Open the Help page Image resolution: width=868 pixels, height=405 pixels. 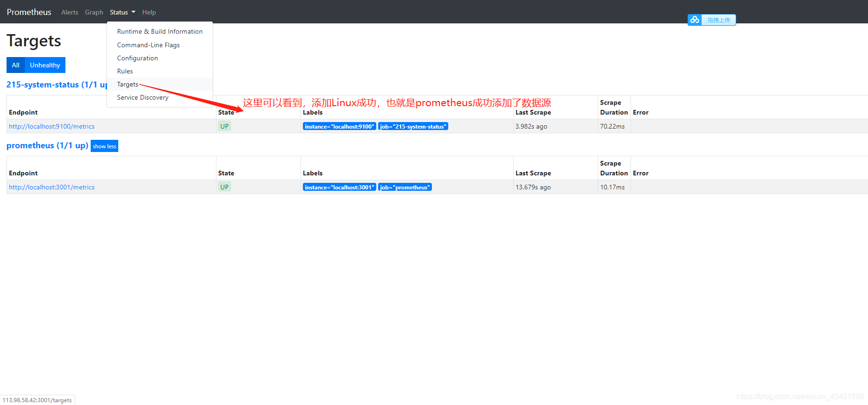(x=149, y=12)
